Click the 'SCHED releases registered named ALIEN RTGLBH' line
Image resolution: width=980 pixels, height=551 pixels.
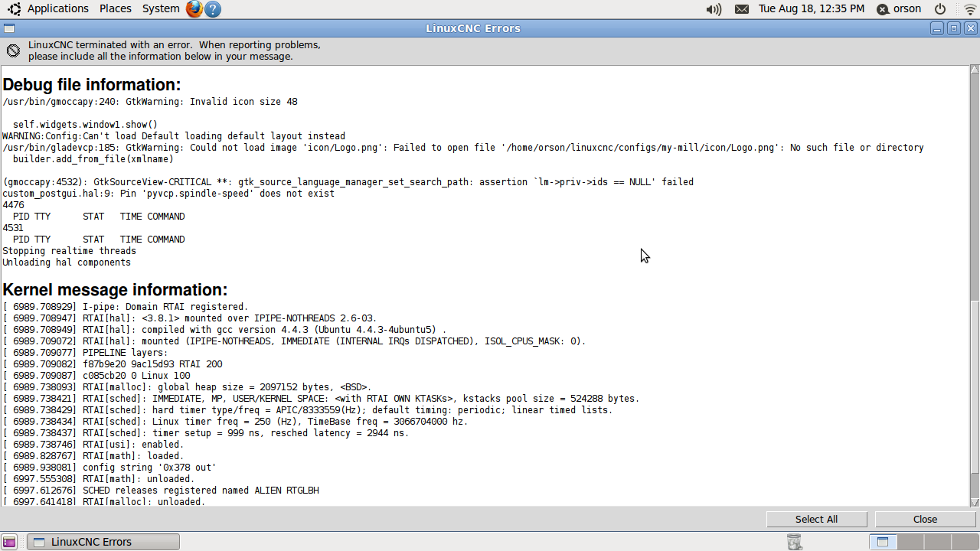[161, 491]
